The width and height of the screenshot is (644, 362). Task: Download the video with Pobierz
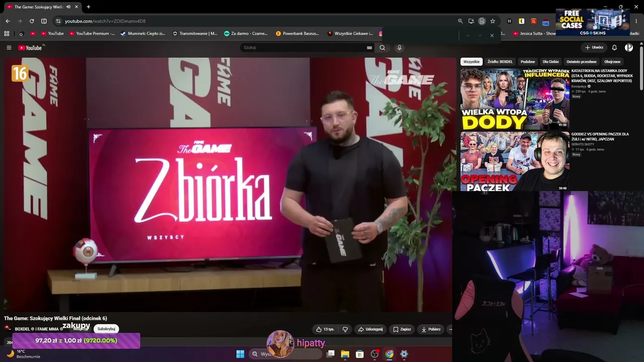[431, 329]
